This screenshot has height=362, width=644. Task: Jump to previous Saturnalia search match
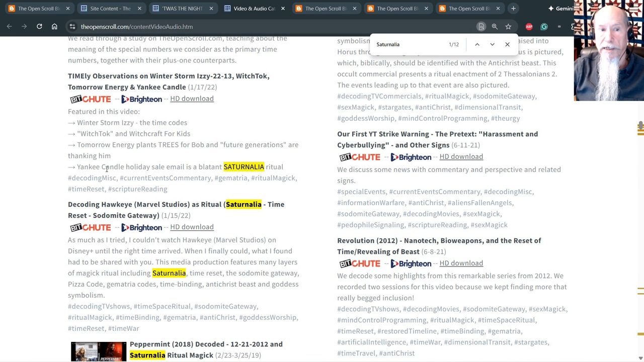point(477,44)
